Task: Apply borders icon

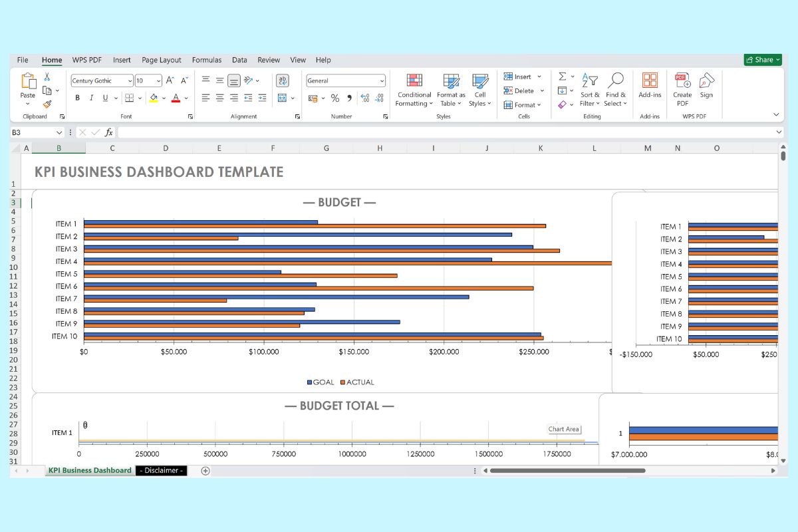Action: 130,98
